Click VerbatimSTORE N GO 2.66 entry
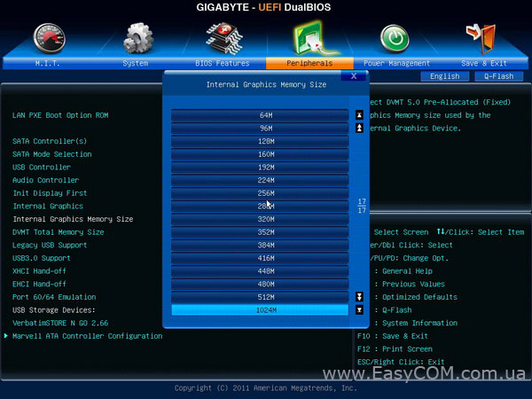This screenshot has width=532, height=399. 60,323
